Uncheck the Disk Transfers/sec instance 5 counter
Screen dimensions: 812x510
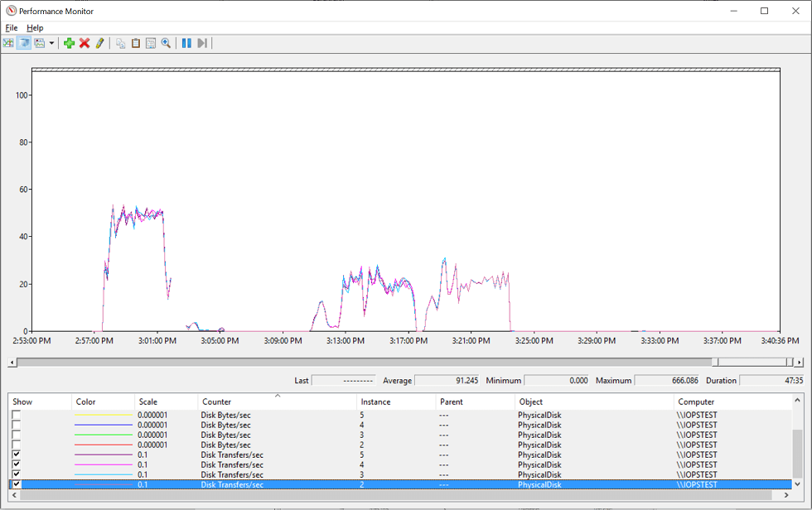click(x=14, y=455)
